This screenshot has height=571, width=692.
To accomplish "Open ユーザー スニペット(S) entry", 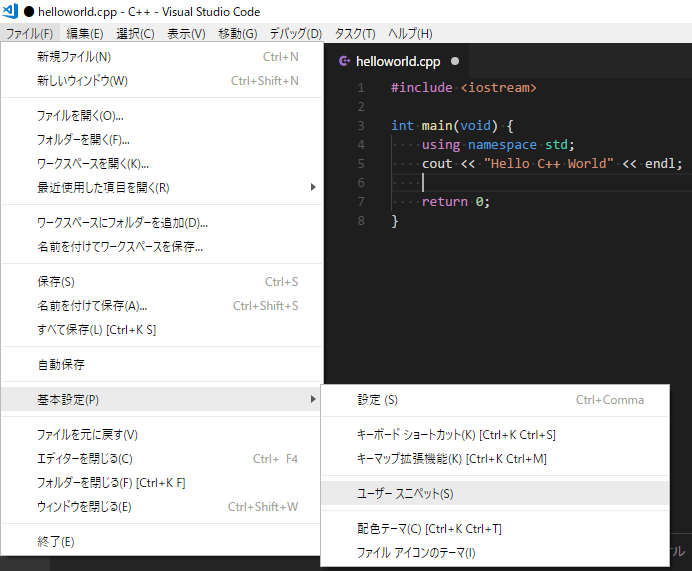I will 495,493.
